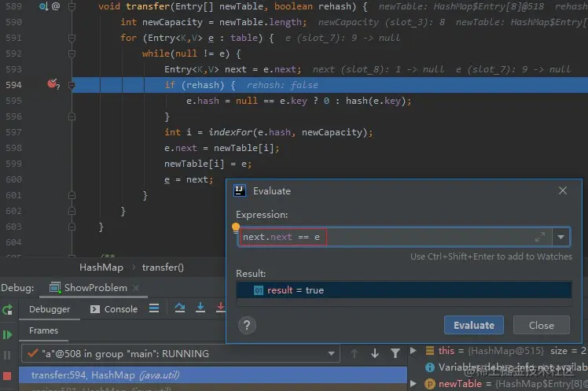The height and width of the screenshot is (391, 588).
Task: Click the override gutter icon on line 589
Action: [x=43, y=6]
